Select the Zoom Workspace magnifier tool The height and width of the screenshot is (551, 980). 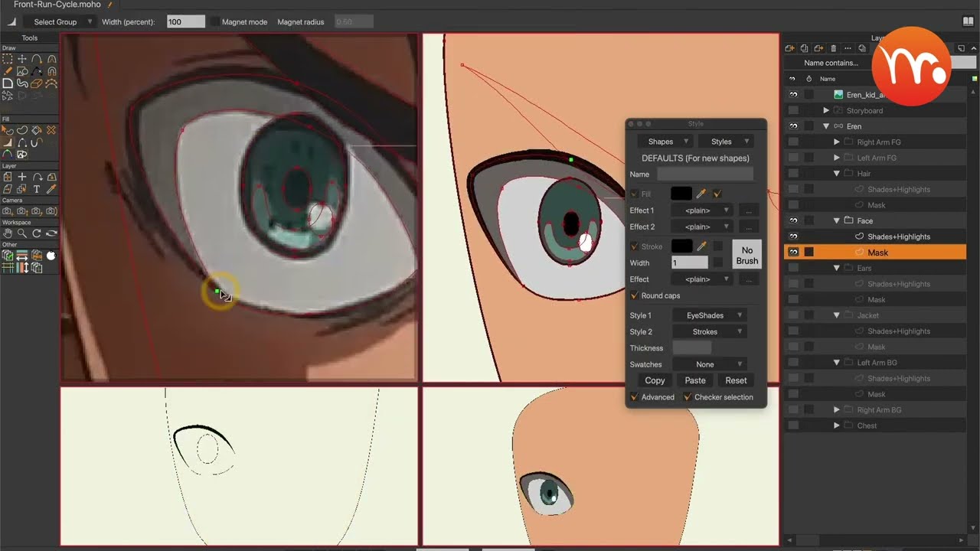pos(22,233)
